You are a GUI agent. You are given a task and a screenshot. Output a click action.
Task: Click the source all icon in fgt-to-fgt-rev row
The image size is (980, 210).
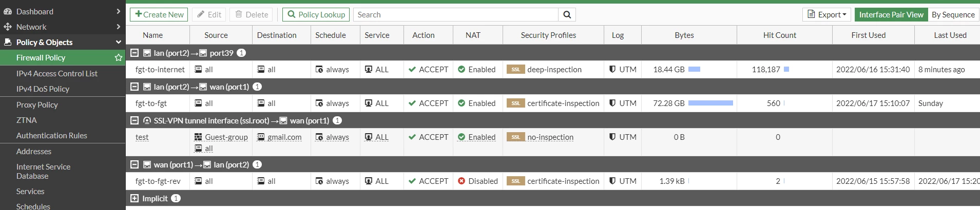pyautogui.click(x=198, y=181)
